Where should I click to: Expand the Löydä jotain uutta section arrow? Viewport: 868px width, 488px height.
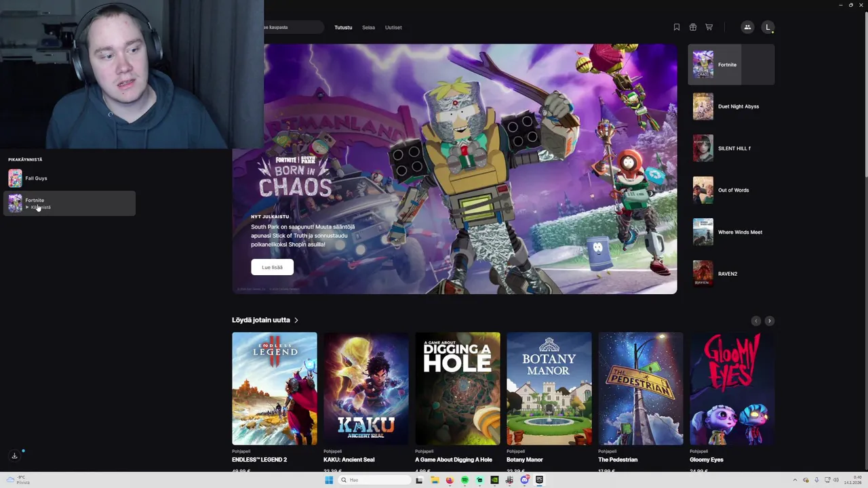(296, 320)
